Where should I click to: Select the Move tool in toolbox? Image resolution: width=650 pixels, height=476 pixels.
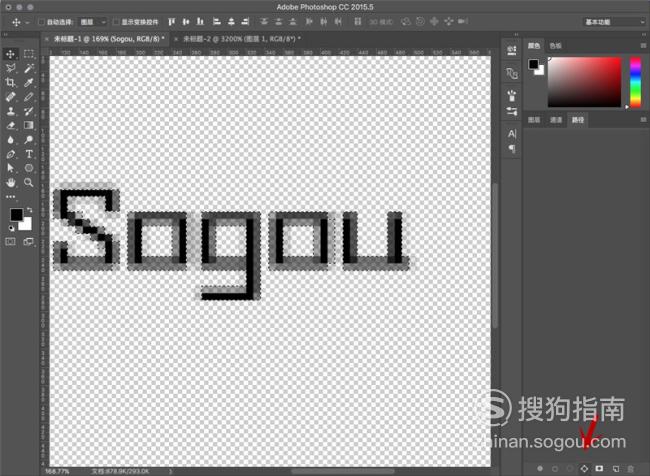tap(10, 54)
